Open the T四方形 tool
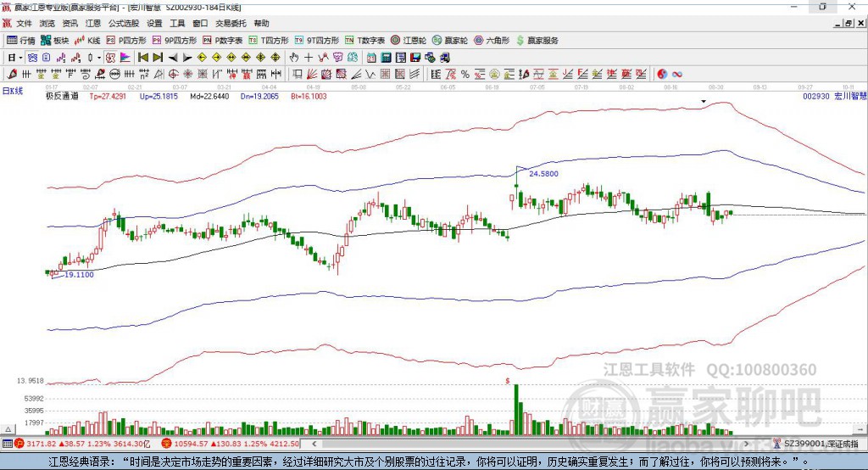The width and height of the screenshot is (868, 470). 269,41
